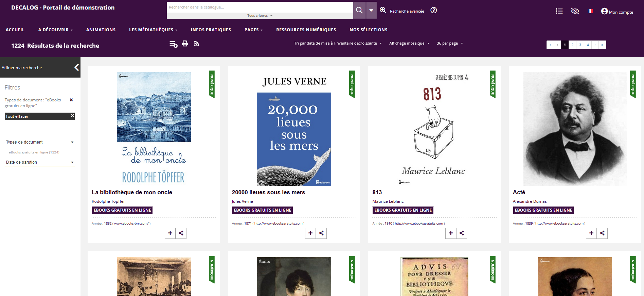Expand the Date de parution filter

(x=40, y=162)
